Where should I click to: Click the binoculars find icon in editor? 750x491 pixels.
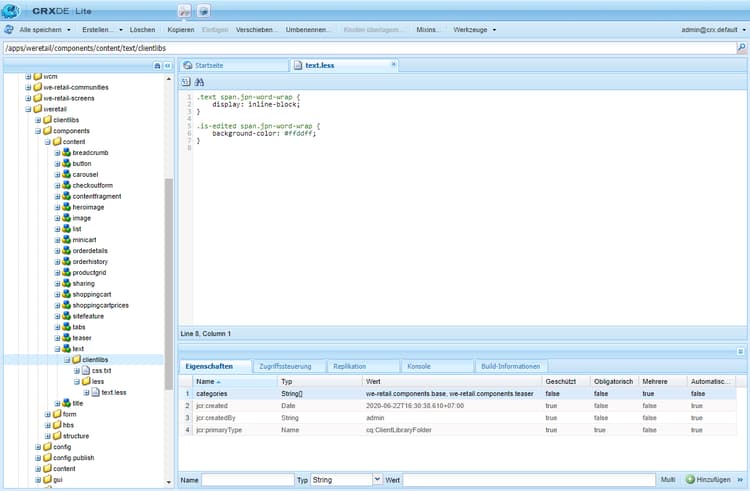pos(199,82)
